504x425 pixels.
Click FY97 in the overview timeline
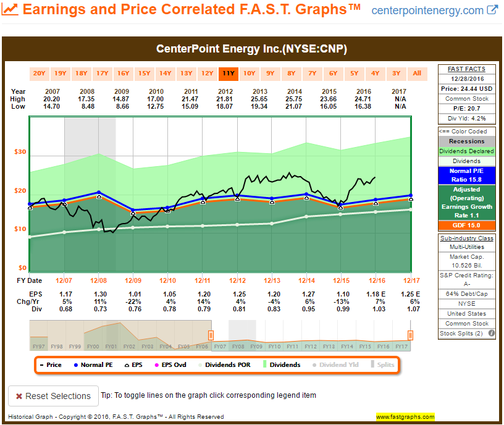(x=39, y=347)
